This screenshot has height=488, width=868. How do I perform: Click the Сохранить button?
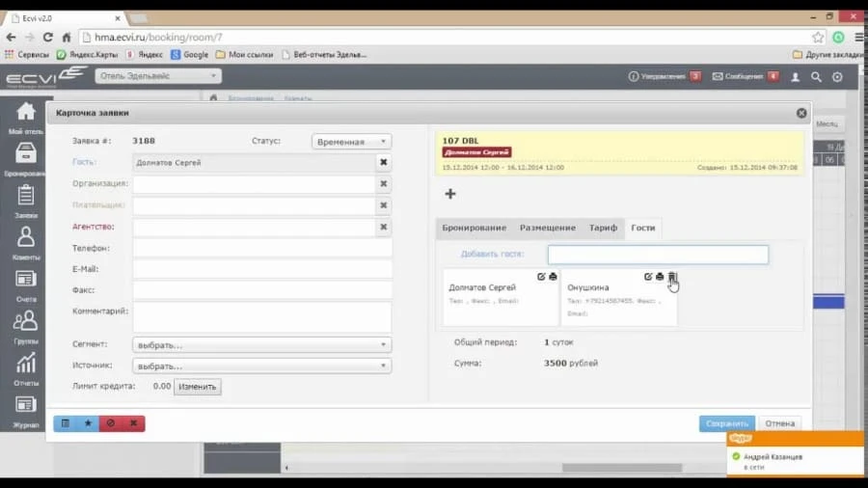click(x=726, y=422)
